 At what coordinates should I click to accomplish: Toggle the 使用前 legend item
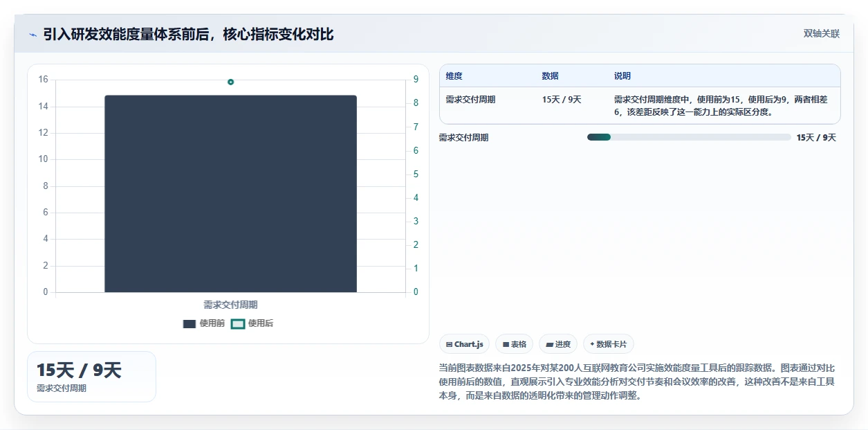(x=203, y=323)
